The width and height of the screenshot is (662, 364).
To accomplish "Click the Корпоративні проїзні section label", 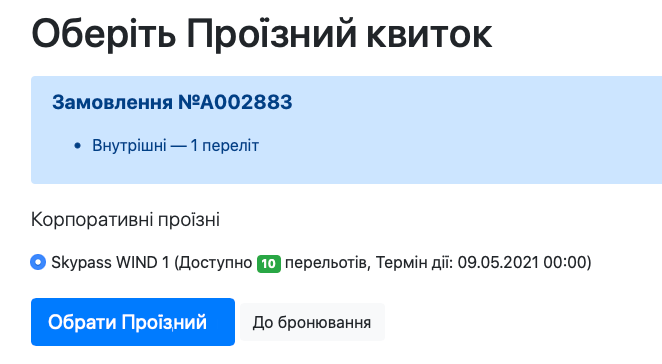I will pyautogui.click(x=125, y=220).
